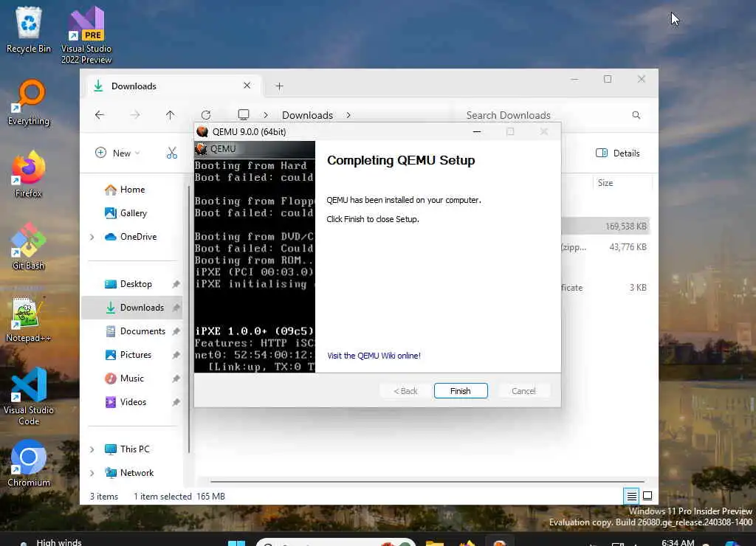756x546 pixels.
Task: Click the horizontal scrollbar in Explorer
Action: click(427, 481)
